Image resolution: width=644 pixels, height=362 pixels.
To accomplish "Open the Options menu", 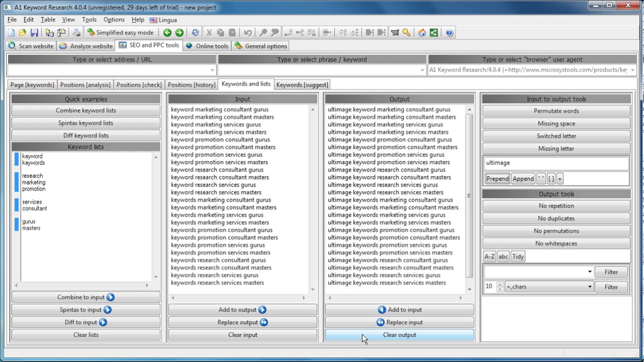I will coord(114,20).
